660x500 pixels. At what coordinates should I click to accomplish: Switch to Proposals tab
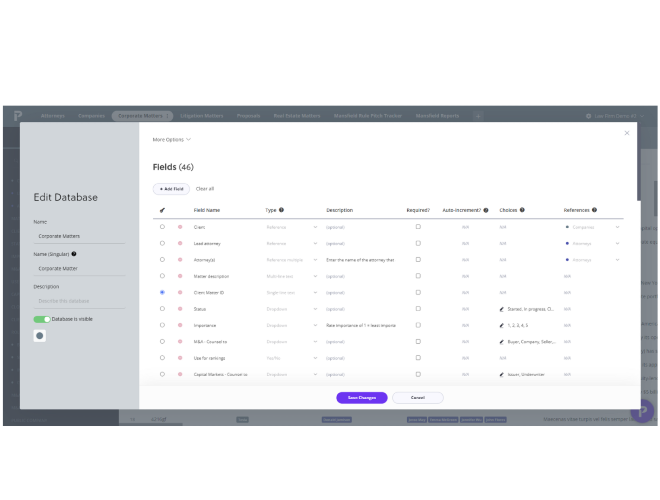coord(248,116)
